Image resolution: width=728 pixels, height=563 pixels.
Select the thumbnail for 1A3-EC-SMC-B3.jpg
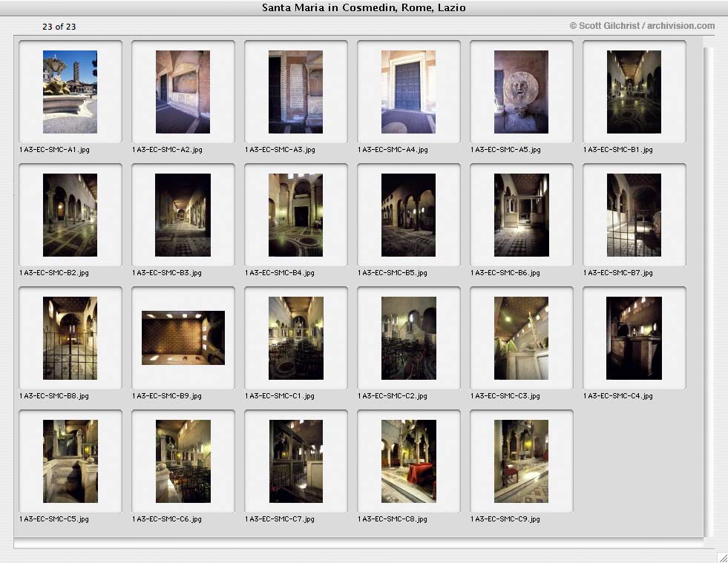pyautogui.click(x=183, y=215)
